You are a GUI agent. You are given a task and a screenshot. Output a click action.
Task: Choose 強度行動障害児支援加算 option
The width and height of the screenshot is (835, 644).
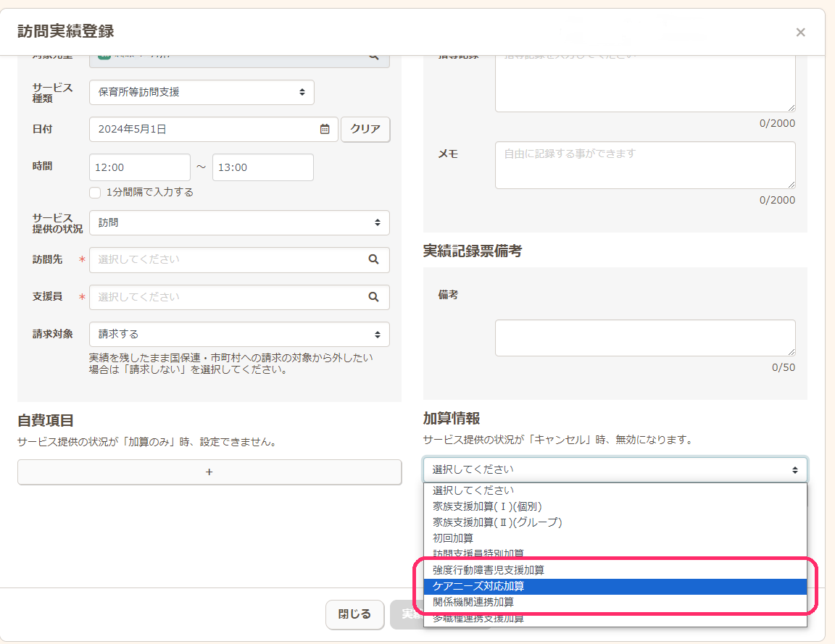tap(489, 570)
